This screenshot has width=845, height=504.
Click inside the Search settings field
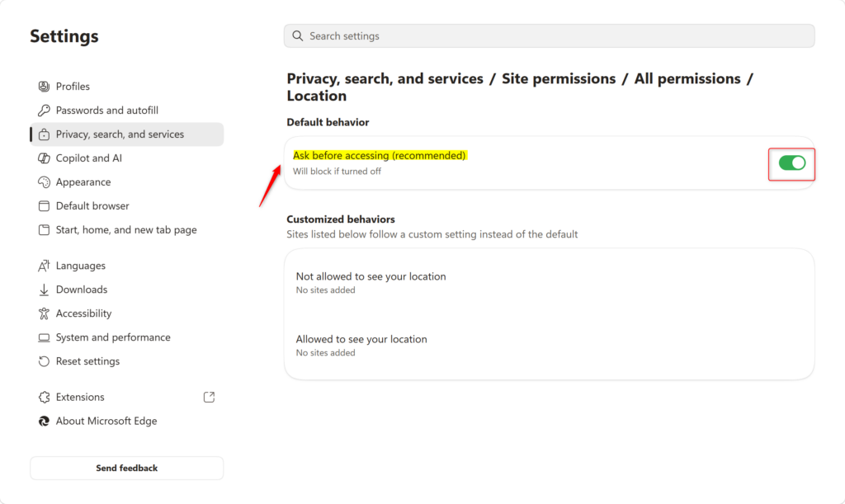(549, 35)
